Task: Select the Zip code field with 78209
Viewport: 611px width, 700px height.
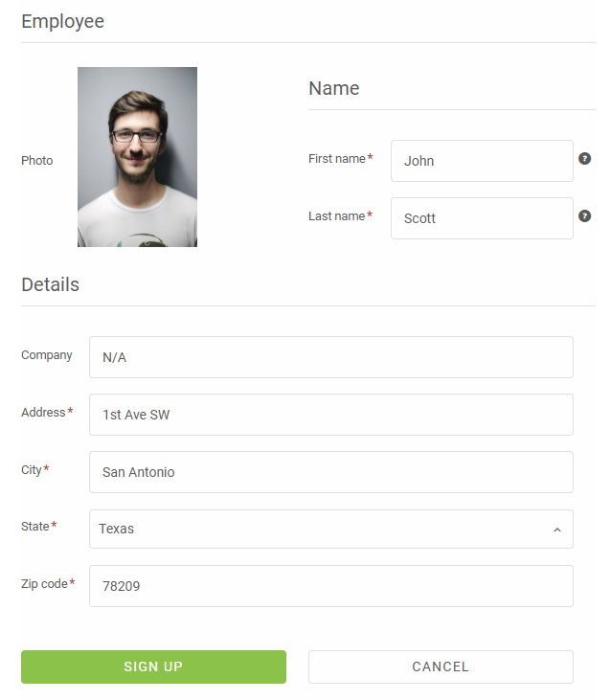Action: click(x=330, y=586)
